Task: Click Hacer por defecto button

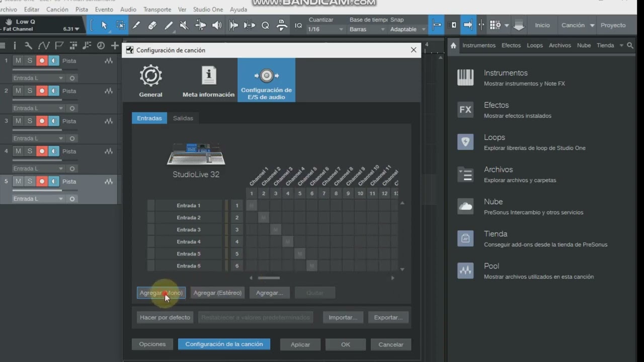Action: (x=165, y=317)
